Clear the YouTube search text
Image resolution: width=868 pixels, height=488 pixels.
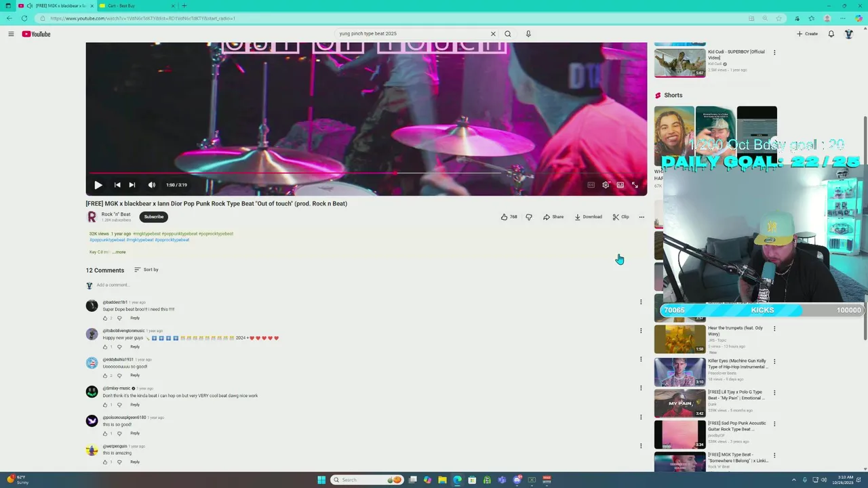pyautogui.click(x=493, y=34)
